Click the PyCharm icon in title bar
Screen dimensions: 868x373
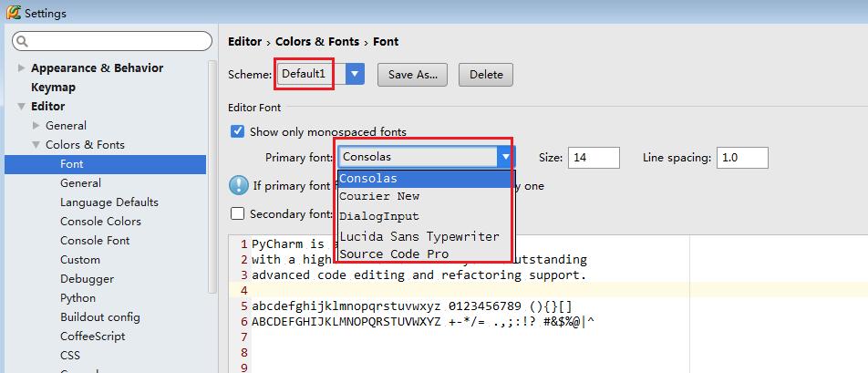click(13, 13)
